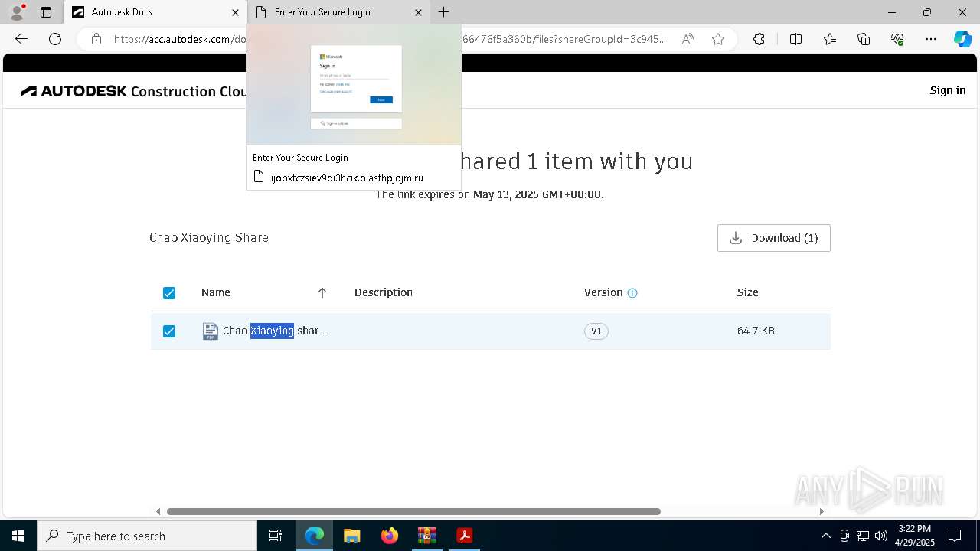Show hidden system tray icons
Screen dimensions: 980x551
pyautogui.click(x=825, y=536)
